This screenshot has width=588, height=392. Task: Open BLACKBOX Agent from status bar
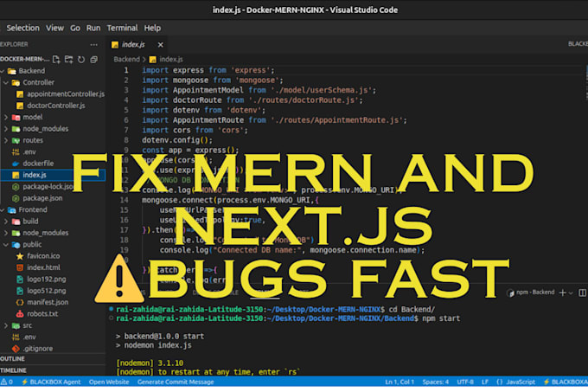point(51,382)
